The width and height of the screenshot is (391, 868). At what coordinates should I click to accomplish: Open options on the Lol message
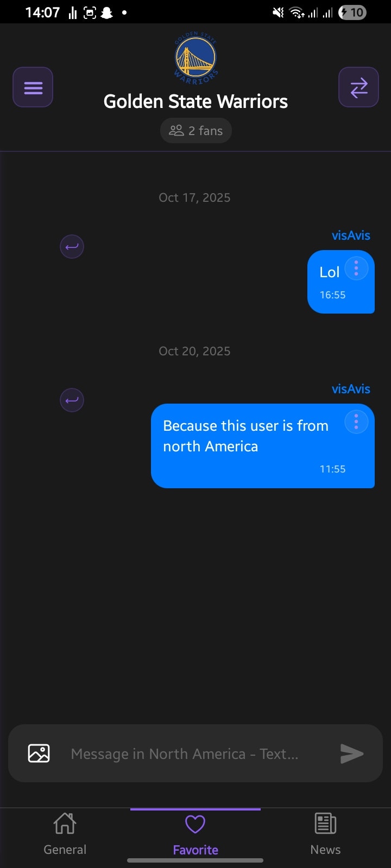356,268
